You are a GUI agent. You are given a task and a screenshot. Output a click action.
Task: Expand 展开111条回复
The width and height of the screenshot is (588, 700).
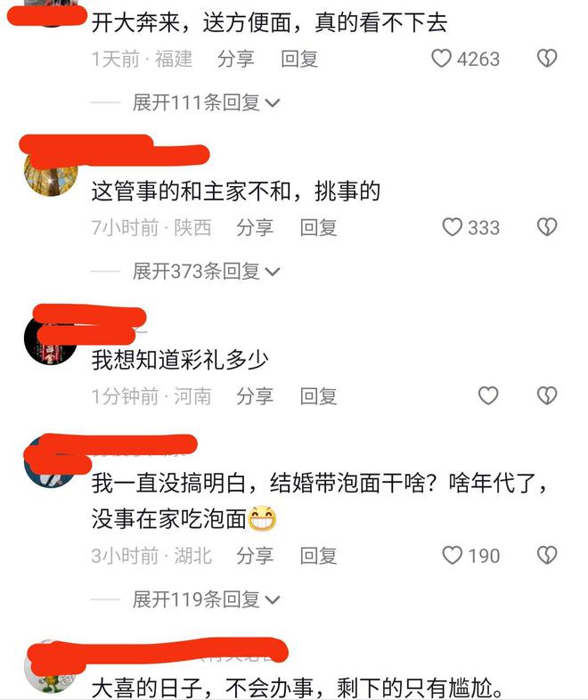(x=207, y=103)
